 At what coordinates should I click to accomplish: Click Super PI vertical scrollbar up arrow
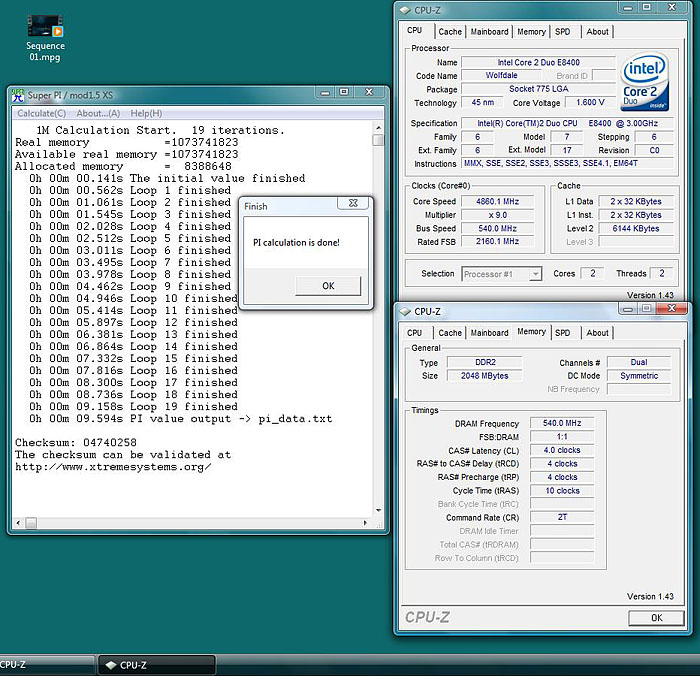(379, 128)
